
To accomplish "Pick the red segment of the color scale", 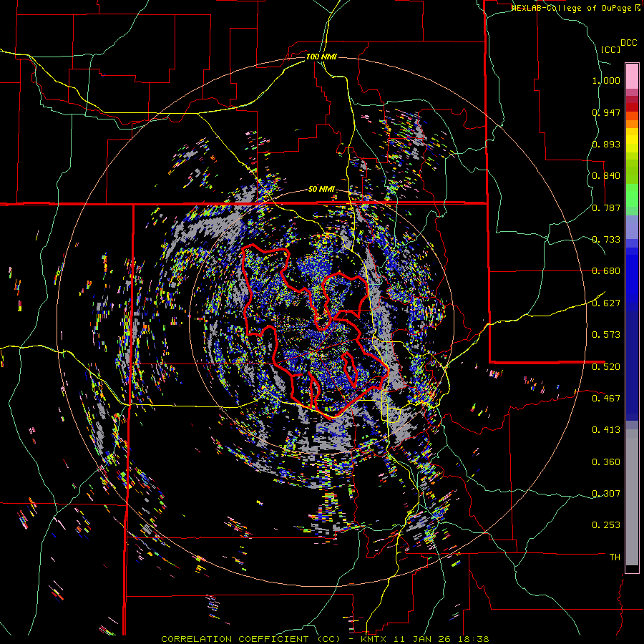I will [x=632, y=107].
